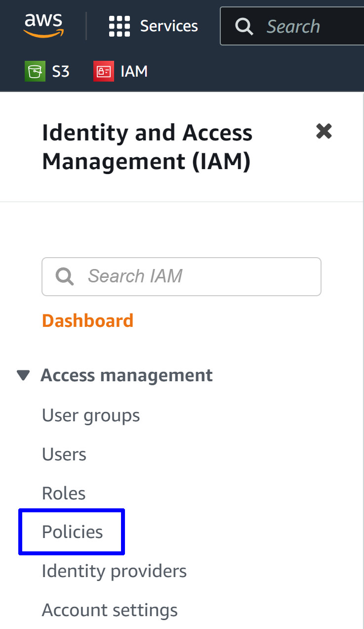Open the Services menu label
This screenshot has height=629, width=364.
pos(169,26)
